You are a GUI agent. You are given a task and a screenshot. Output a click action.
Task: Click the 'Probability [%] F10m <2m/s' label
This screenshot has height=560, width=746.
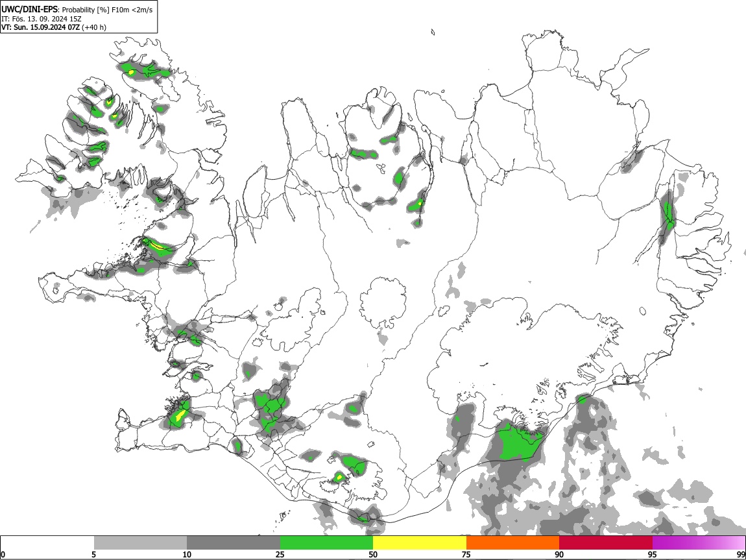click(x=108, y=10)
